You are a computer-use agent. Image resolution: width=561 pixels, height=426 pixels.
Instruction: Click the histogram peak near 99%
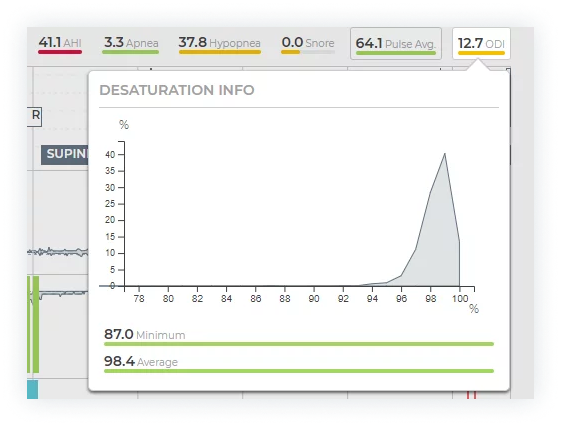444,155
